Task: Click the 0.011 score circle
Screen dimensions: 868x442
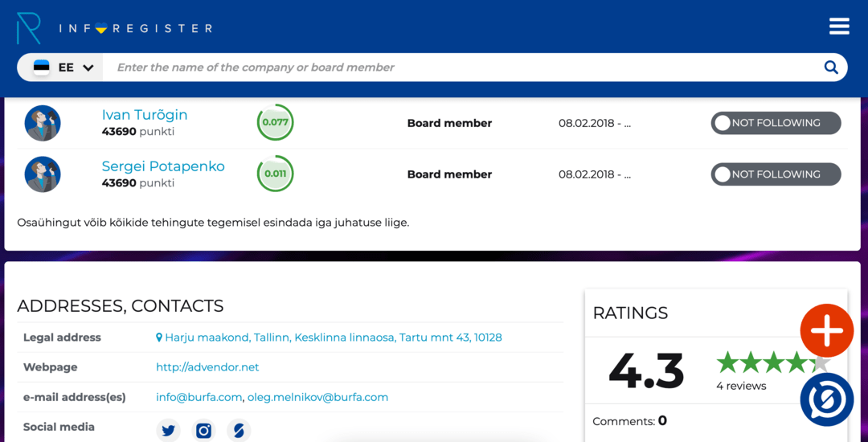Action: (x=275, y=174)
